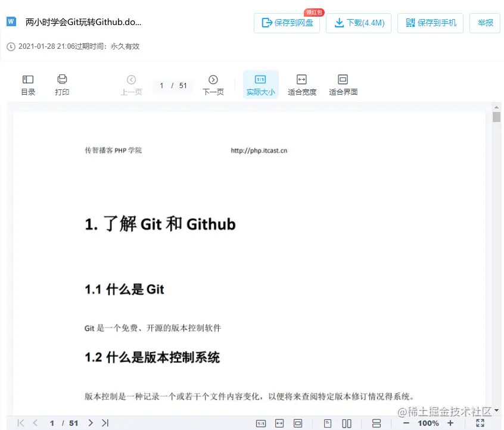This screenshot has height=430, width=504.
Task: Click the http://php.itcast.cn link text
Action: pos(259,151)
